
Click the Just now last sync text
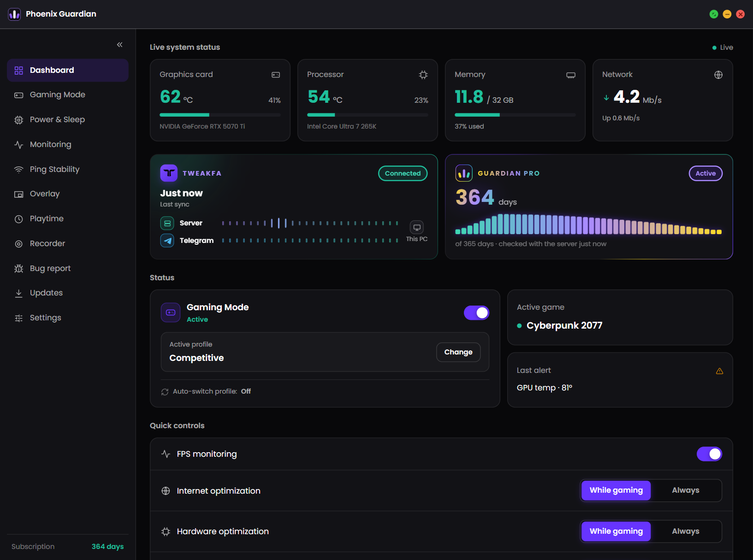(181, 193)
